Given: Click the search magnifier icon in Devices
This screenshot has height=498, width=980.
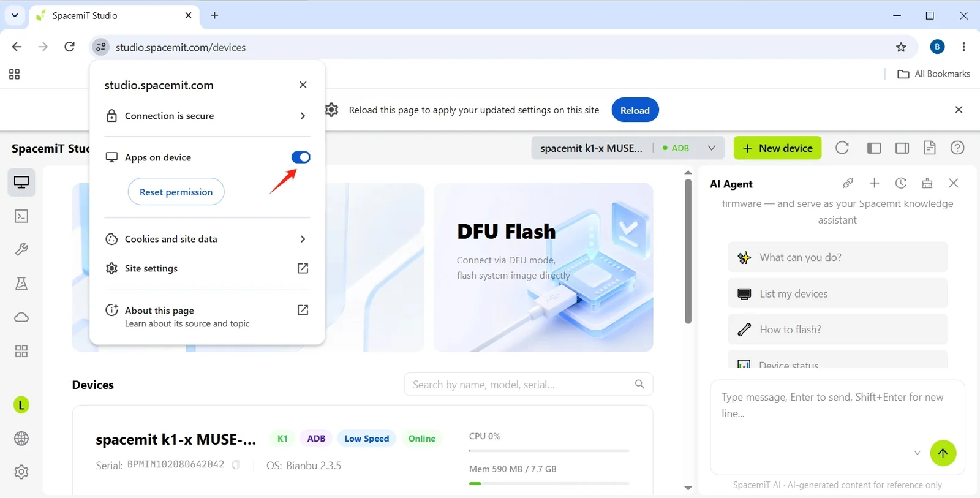Looking at the screenshot, I should [639, 384].
